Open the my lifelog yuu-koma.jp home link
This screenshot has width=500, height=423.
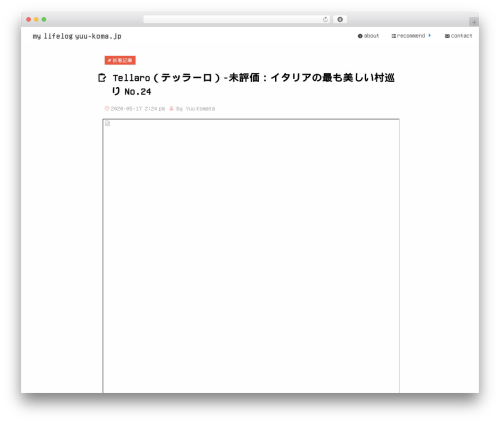[77, 36]
